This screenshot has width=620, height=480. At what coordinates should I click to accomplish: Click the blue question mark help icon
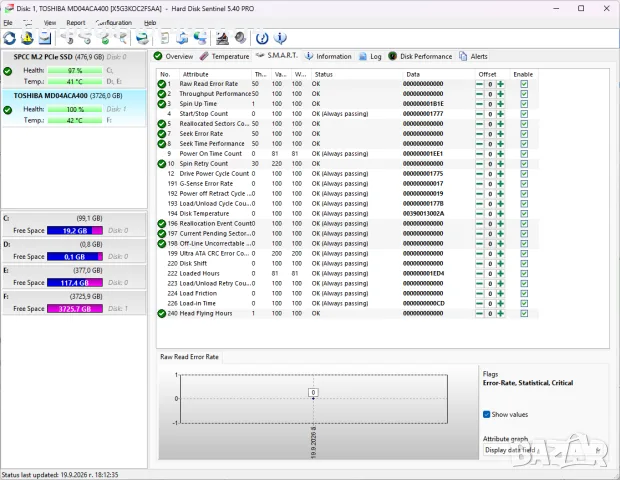tap(262, 38)
